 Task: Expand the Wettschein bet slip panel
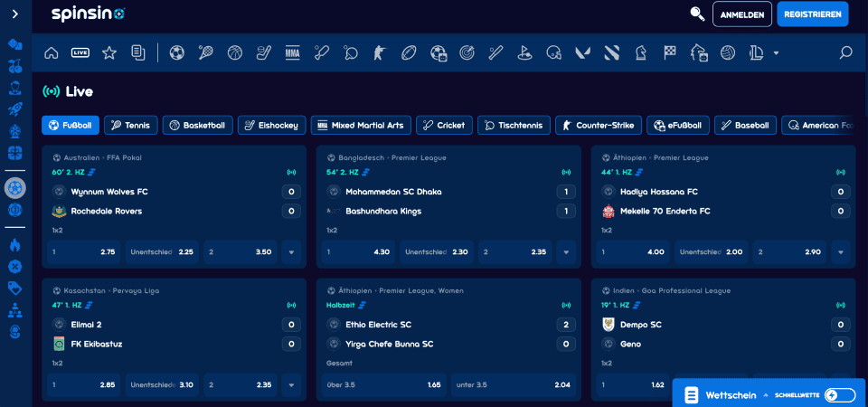(729, 395)
